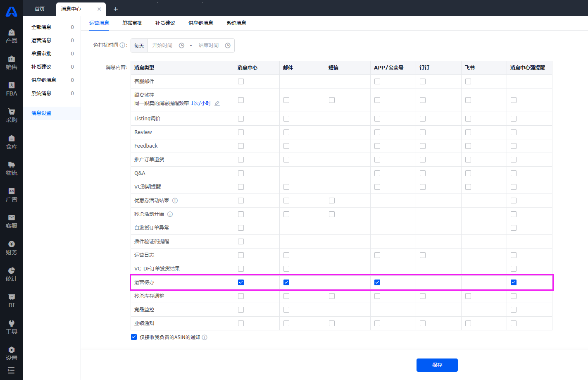Check Review 邮件 checkbox
The height and width of the screenshot is (380, 588).
[x=286, y=132]
